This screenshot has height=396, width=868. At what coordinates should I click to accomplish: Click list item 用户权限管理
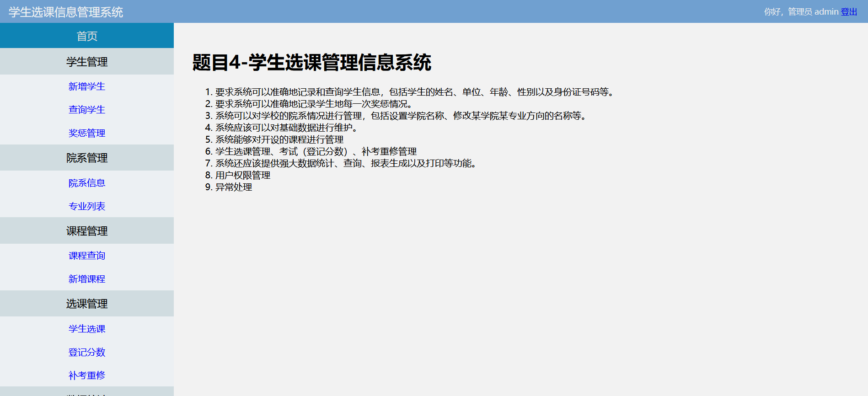[x=243, y=175]
